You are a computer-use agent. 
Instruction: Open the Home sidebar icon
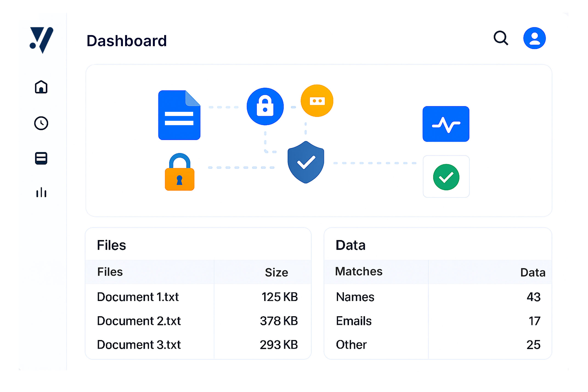[41, 87]
